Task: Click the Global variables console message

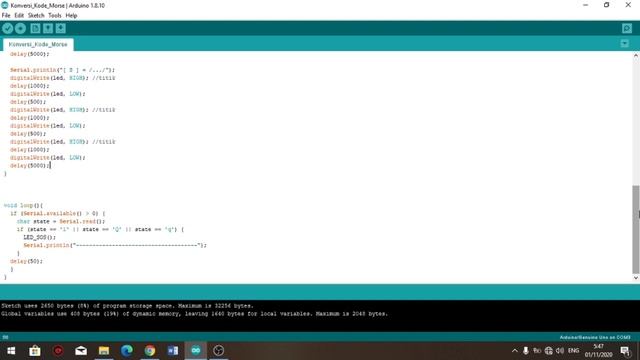Action: 194,314
